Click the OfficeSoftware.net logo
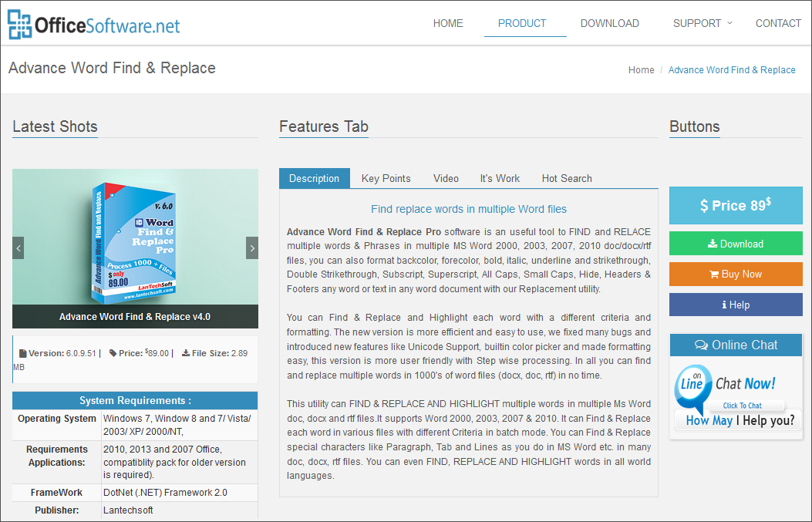This screenshot has width=812, height=522. [94, 25]
